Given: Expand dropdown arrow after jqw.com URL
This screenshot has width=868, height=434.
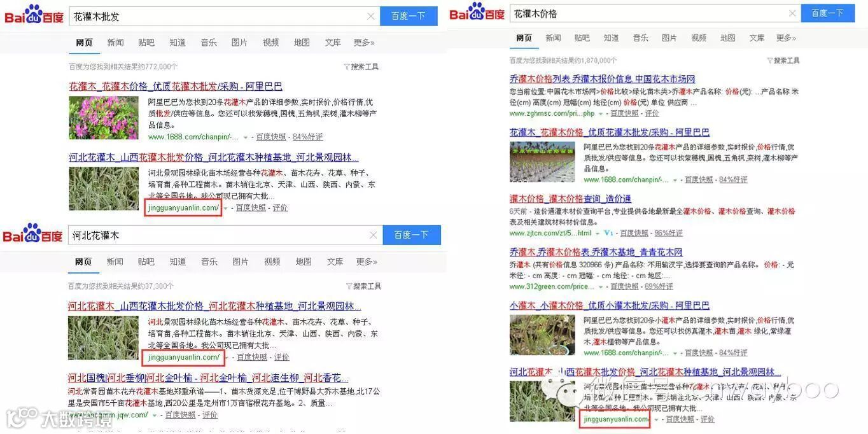Looking at the screenshot, I should [155, 416].
